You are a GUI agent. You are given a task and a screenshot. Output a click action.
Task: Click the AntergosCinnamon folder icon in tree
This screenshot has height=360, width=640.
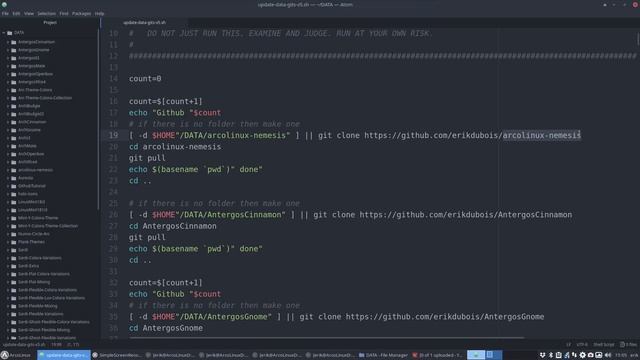coord(13,42)
